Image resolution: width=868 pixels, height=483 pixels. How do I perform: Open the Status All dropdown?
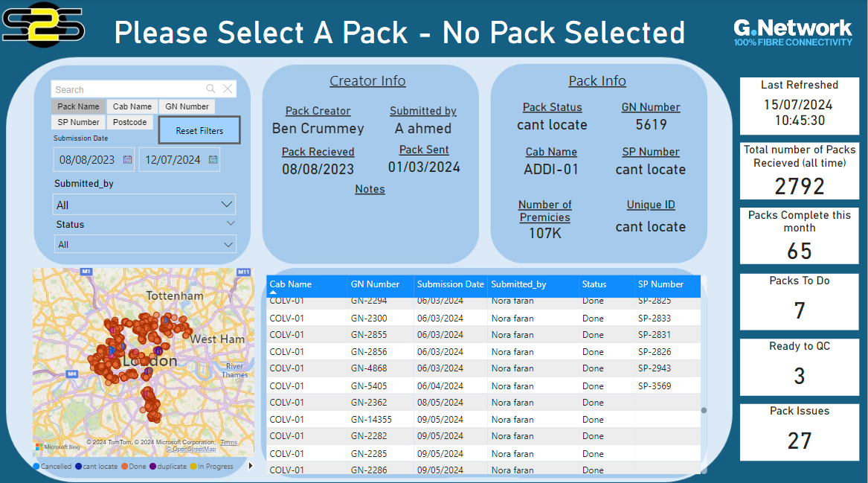pos(228,244)
